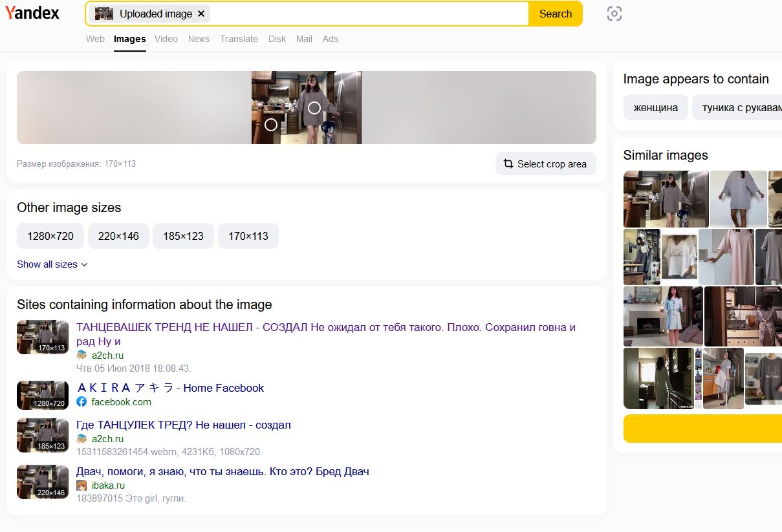The image size is (782, 532).
Task: Click the Select crop area button
Action: pos(546,164)
